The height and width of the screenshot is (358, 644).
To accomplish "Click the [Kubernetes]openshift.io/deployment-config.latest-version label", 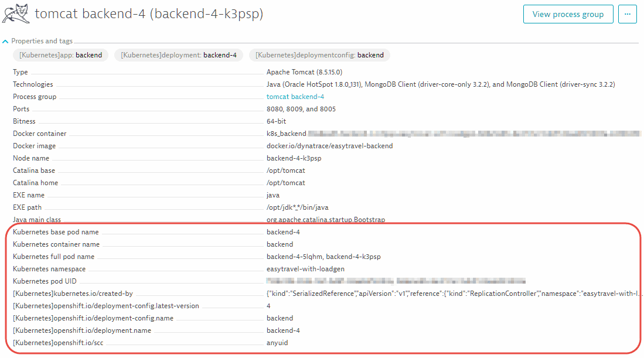I will 106,306.
